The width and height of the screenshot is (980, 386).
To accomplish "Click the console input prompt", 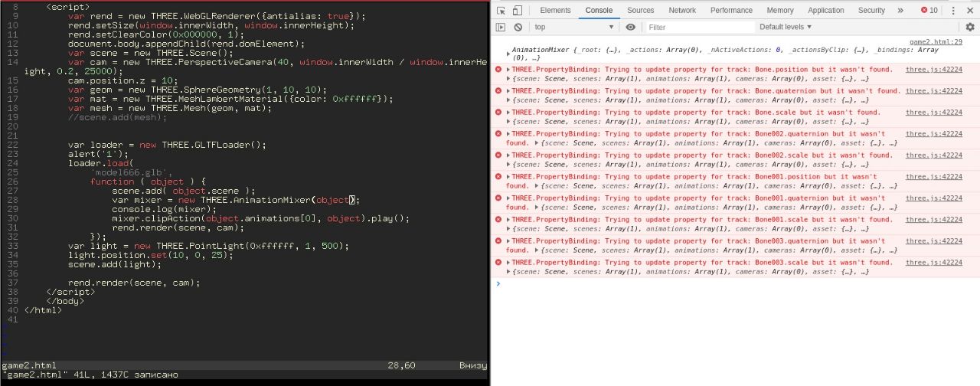I will (735, 283).
